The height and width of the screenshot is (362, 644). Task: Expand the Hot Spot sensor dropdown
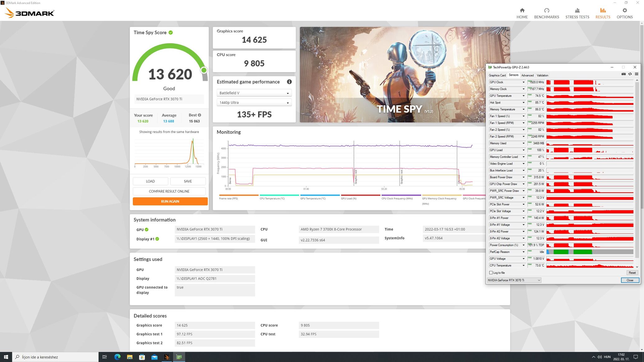(523, 103)
